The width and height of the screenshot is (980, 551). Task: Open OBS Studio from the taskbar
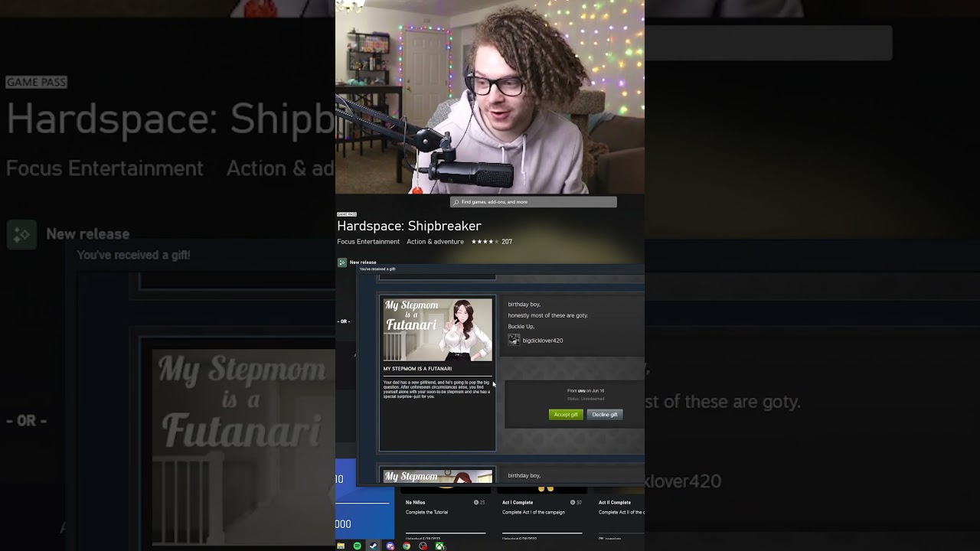[x=423, y=546]
